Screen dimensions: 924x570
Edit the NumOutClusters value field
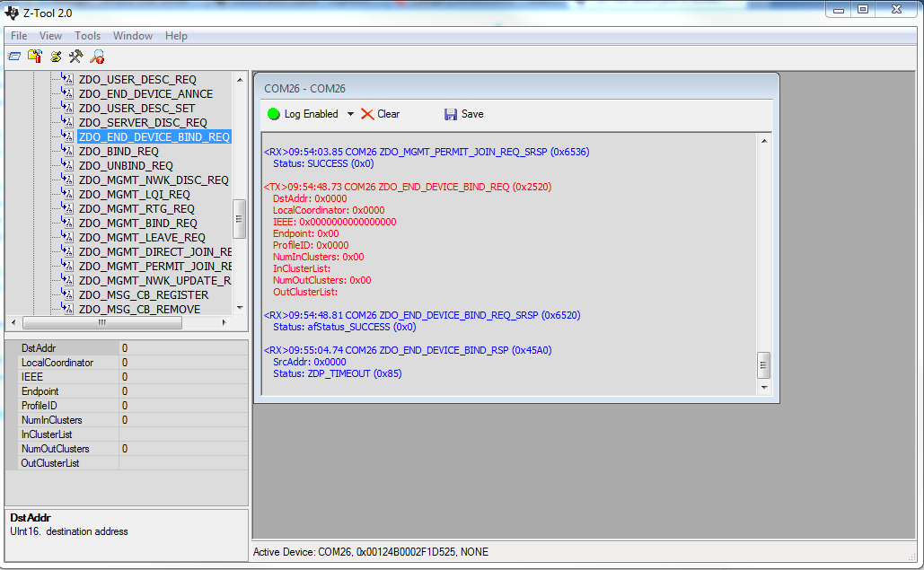click(183, 449)
